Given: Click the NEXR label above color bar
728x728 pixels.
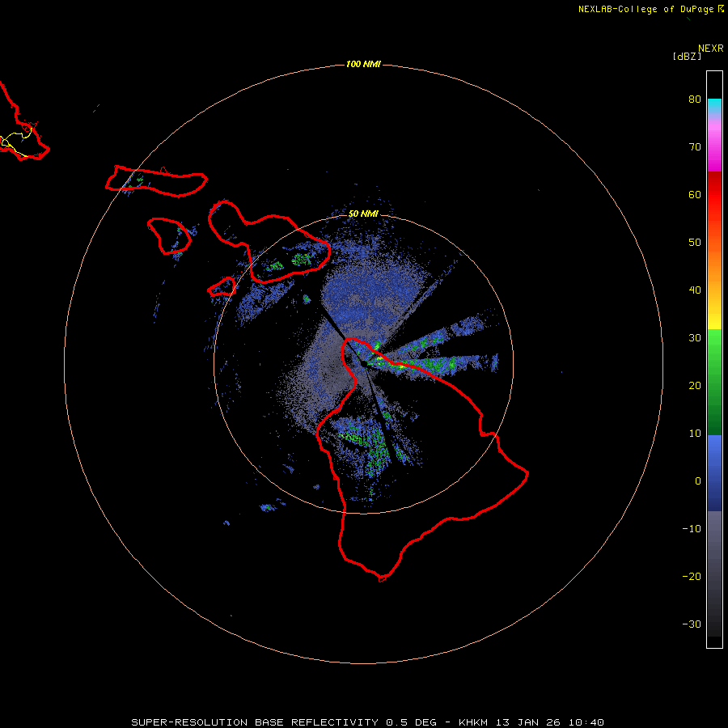Looking at the screenshot, I should (x=710, y=49).
